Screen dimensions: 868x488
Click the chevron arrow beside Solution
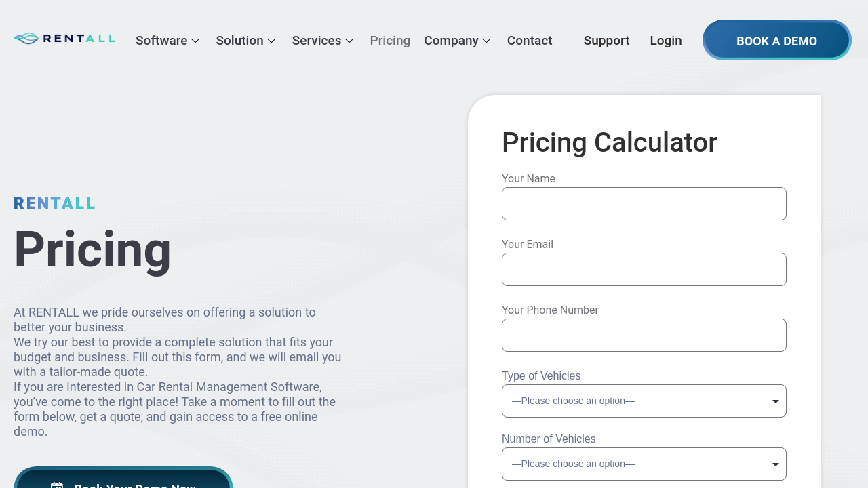click(x=271, y=41)
